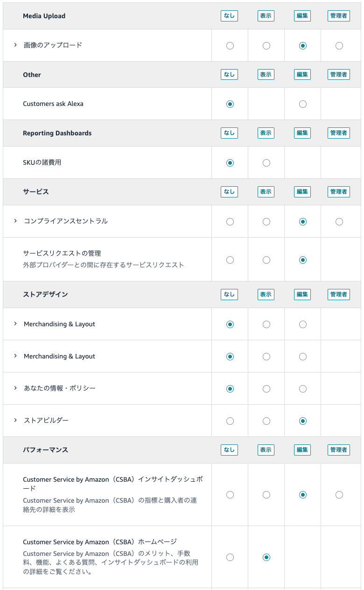
Task: Select なし for 画像のアップロード
Action: (230, 46)
